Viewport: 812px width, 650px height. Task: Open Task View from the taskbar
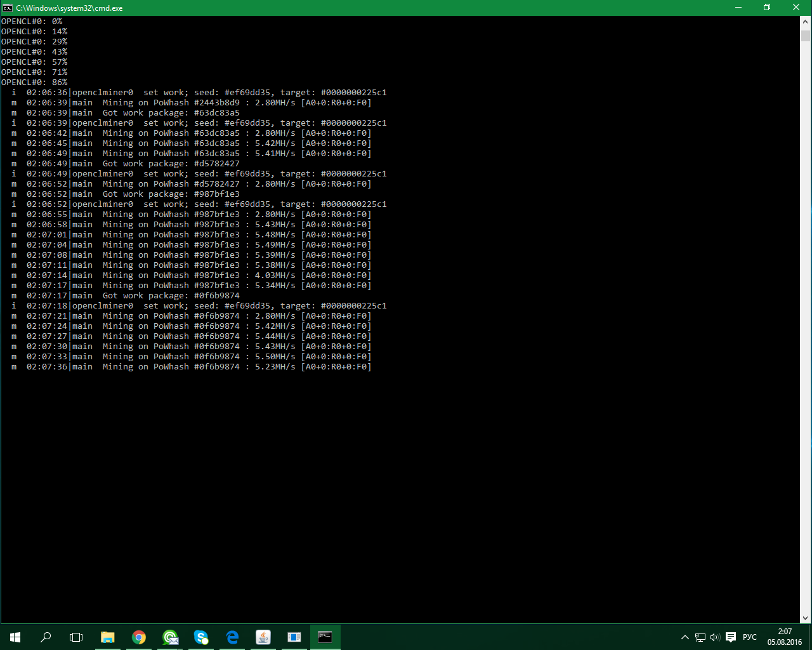pos(76,637)
